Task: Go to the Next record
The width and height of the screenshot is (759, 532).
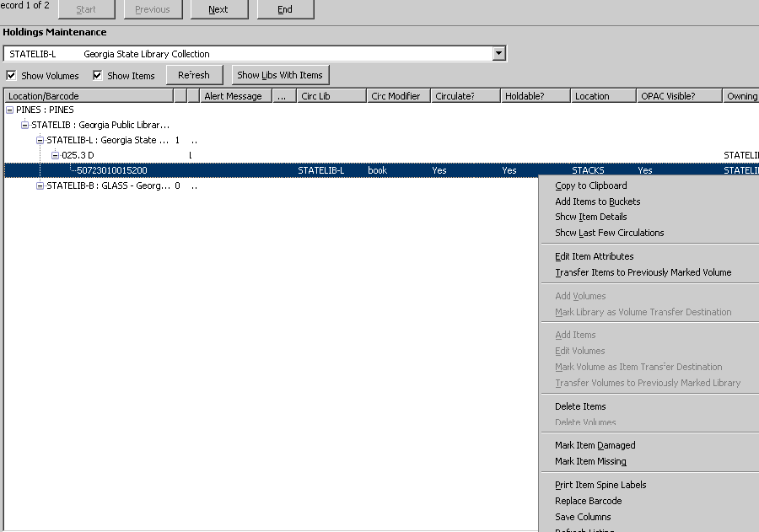Action: pyautogui.click(x=218, y=9)
